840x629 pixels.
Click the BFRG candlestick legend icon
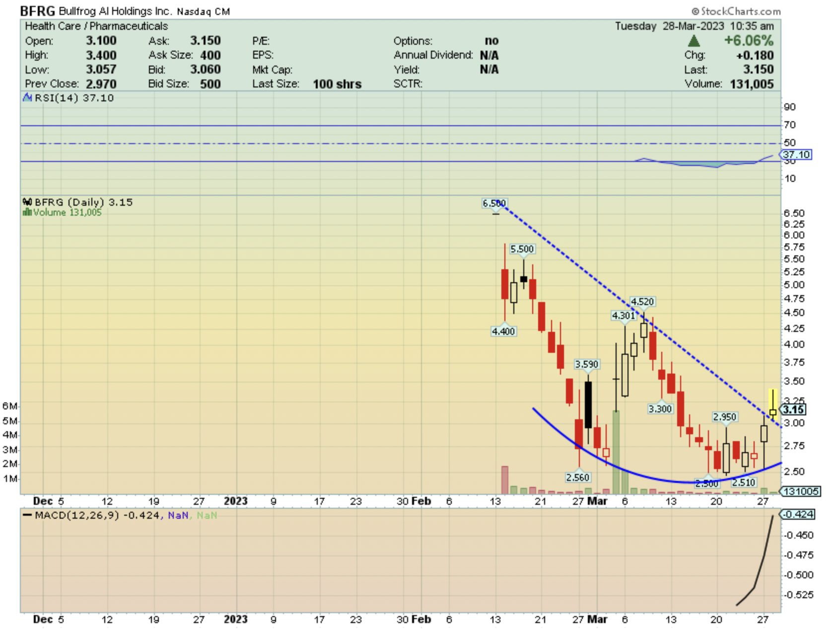point(27,202)
